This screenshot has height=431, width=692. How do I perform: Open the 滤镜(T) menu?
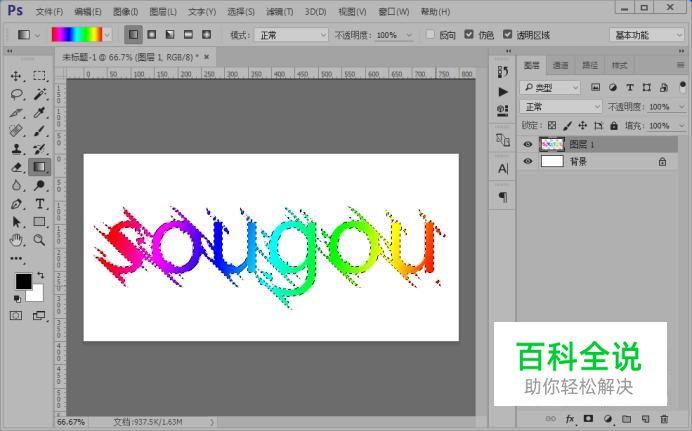tap(280, 12)
